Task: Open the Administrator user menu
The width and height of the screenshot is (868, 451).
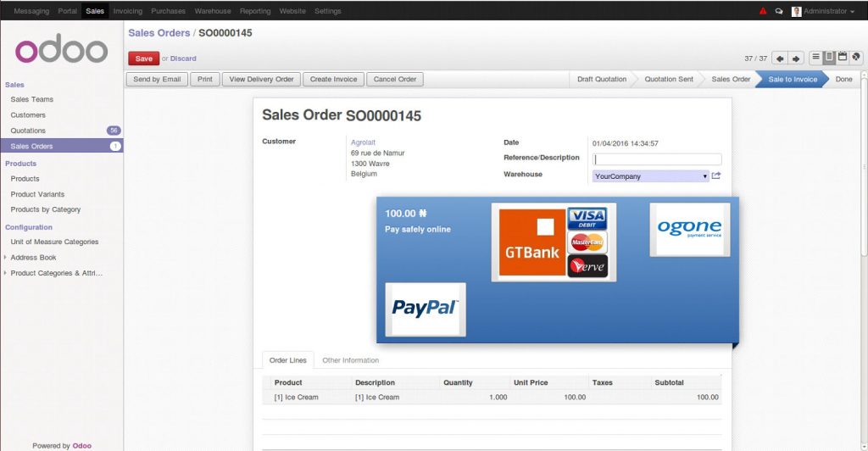Action: pyautogui.click(x=823, y=11)
